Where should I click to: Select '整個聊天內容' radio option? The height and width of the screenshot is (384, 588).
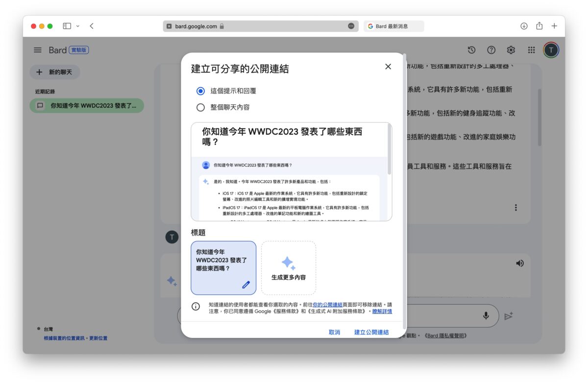(200, 107)
